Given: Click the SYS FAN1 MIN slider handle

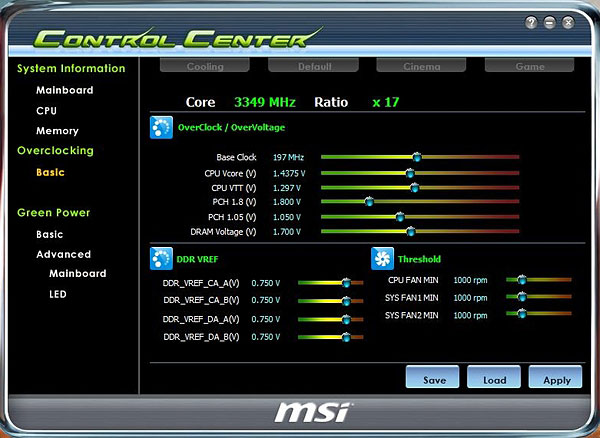Looking at the screenshot, I should click(522, 296).
